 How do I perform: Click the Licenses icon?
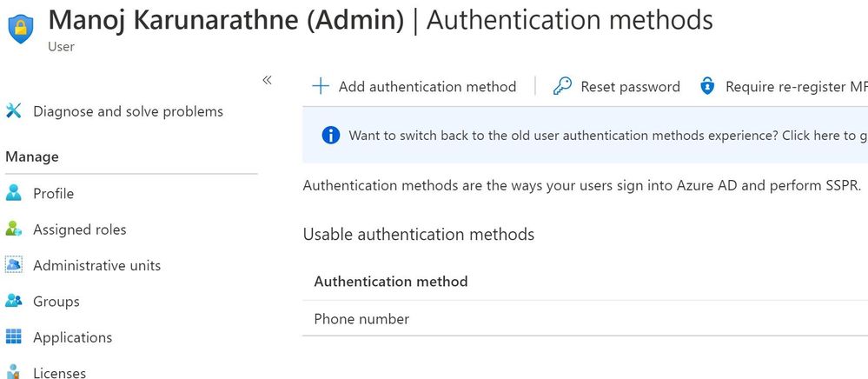(x=13, y=372)
